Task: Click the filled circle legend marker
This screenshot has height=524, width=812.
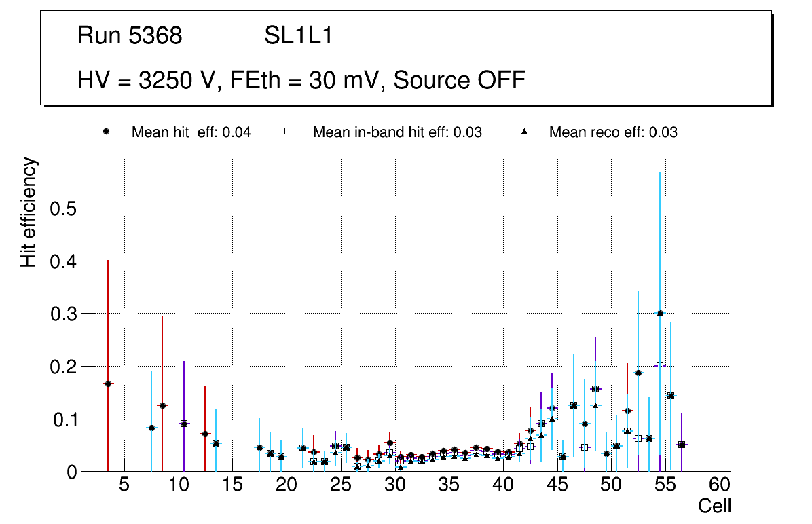Action: [107, 132]
